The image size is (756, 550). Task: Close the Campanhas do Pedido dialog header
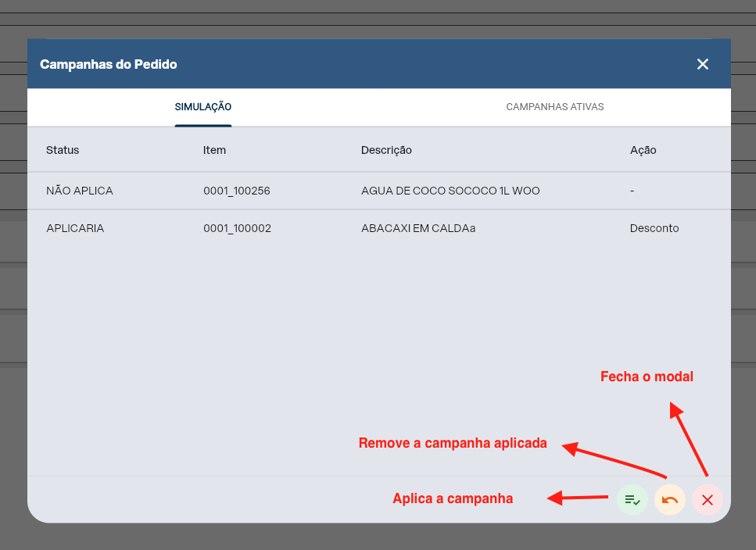click(703, 64)
